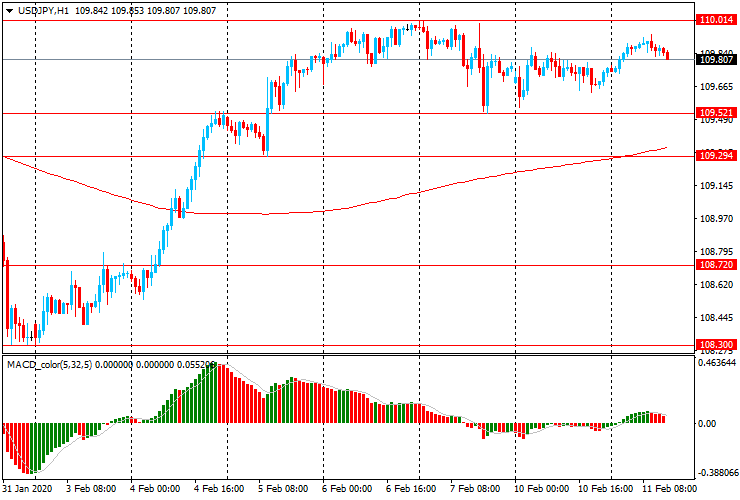Click the 0.00 MACD scale value

[706, 424]
